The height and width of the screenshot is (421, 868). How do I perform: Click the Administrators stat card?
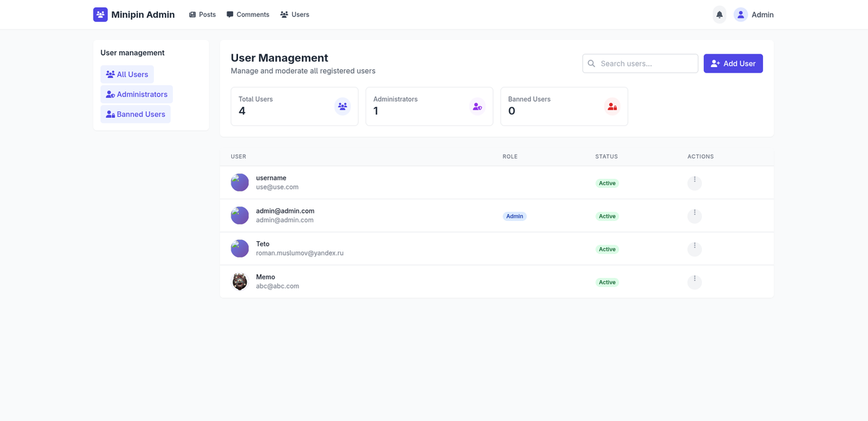(429, 106)
